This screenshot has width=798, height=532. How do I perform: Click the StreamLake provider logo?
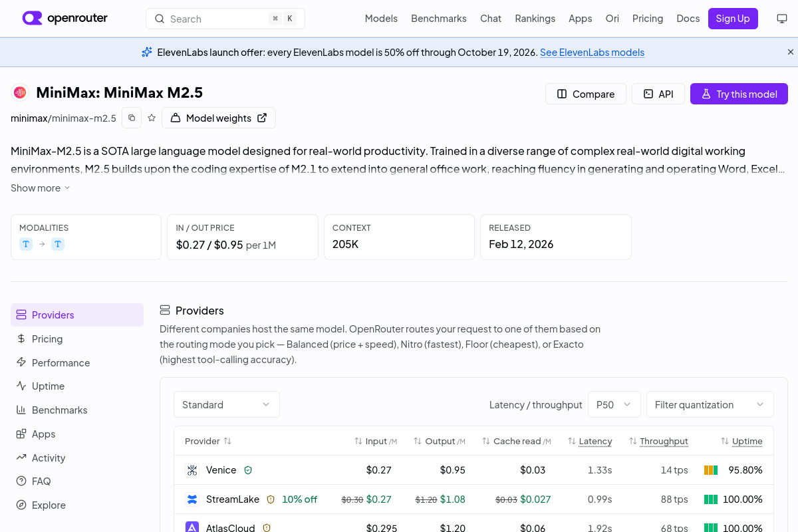coord(192,499)
